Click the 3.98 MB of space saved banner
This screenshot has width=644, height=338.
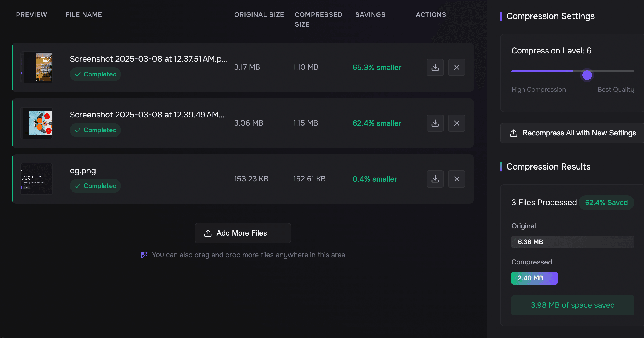click(573, 305)
